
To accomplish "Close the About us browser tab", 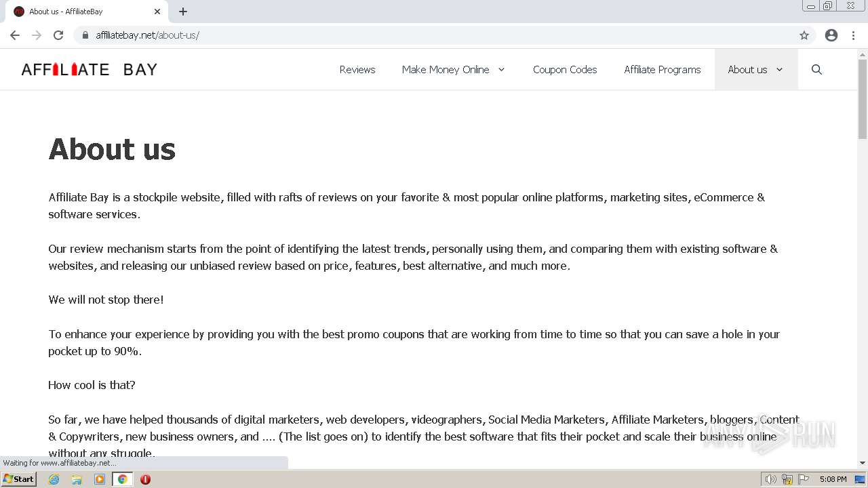I will pos(157,12).
